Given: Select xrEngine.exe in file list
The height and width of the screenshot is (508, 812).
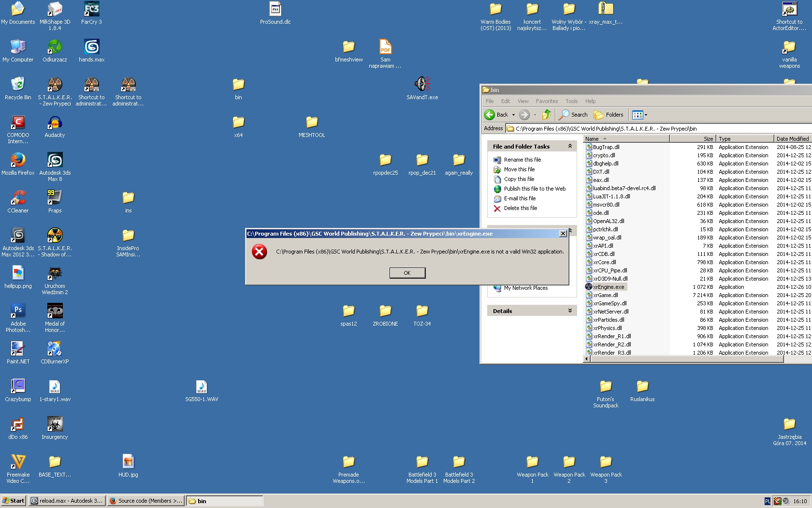Looking at the screenshot, I should 608,287.
